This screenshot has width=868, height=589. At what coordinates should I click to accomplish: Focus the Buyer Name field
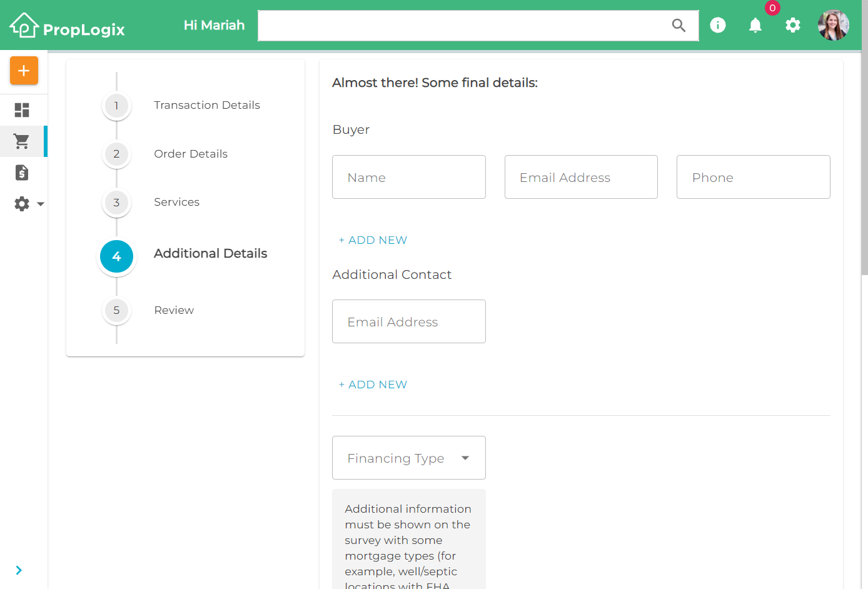tap(409, 177)
